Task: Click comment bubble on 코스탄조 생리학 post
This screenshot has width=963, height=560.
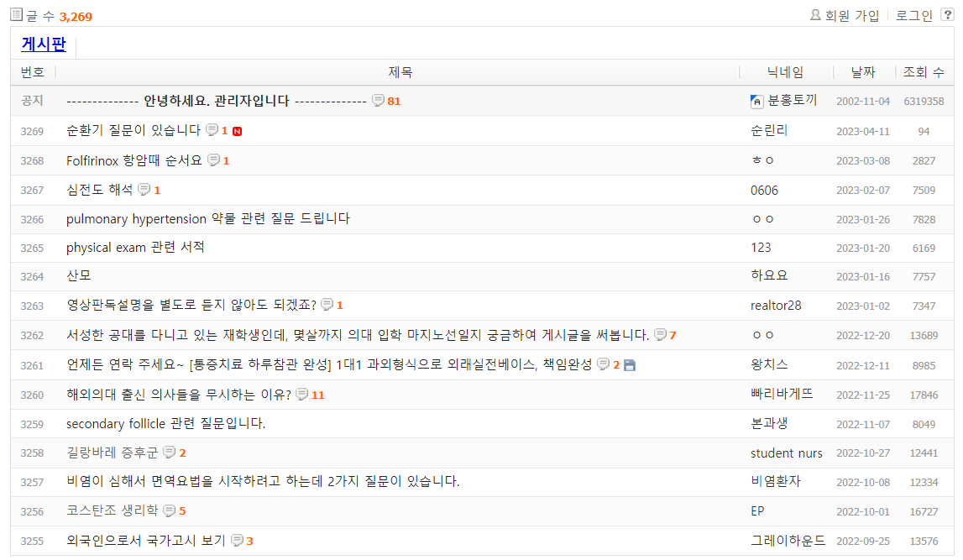Action: pyautogui.click(x=169, y=510)
